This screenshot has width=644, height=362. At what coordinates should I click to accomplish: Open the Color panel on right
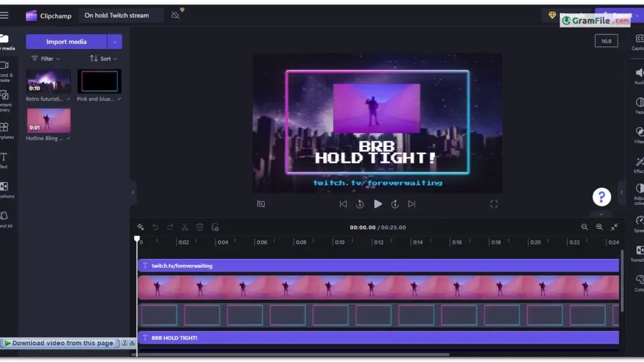tap(639, 283)
